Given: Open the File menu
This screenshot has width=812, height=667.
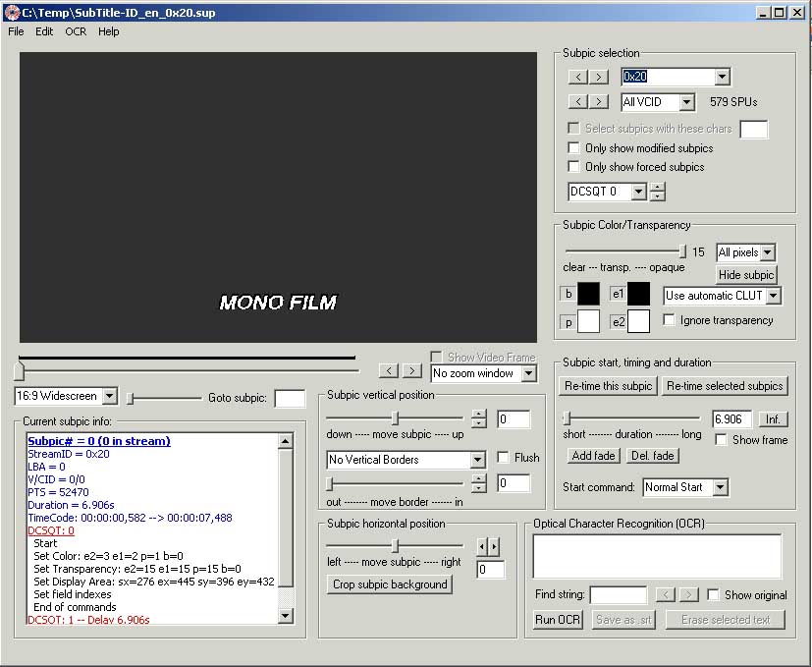Looking at the screenshot, I should (16, 31).
